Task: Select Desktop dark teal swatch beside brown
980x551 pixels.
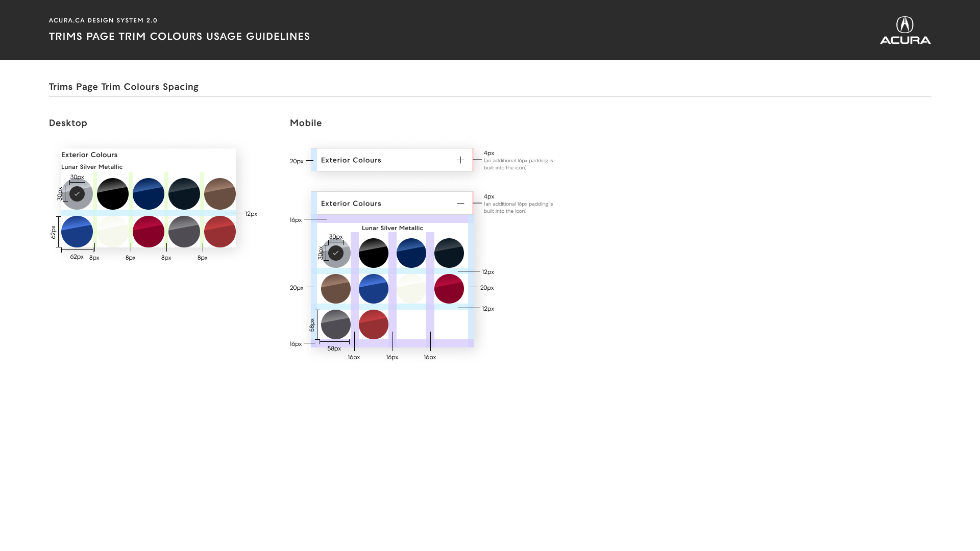Action: pyautogui.click(x=184, y=194)
